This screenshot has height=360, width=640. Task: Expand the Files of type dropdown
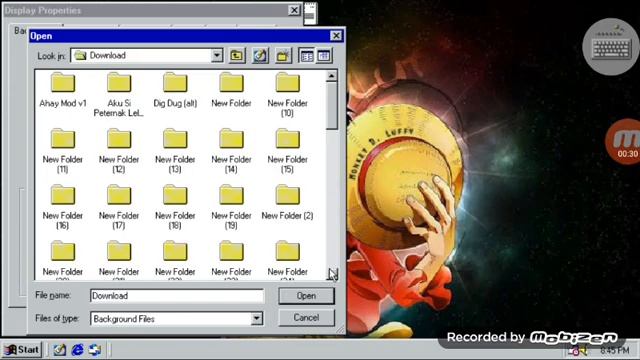pyautogui.click(x=257, y=318)
